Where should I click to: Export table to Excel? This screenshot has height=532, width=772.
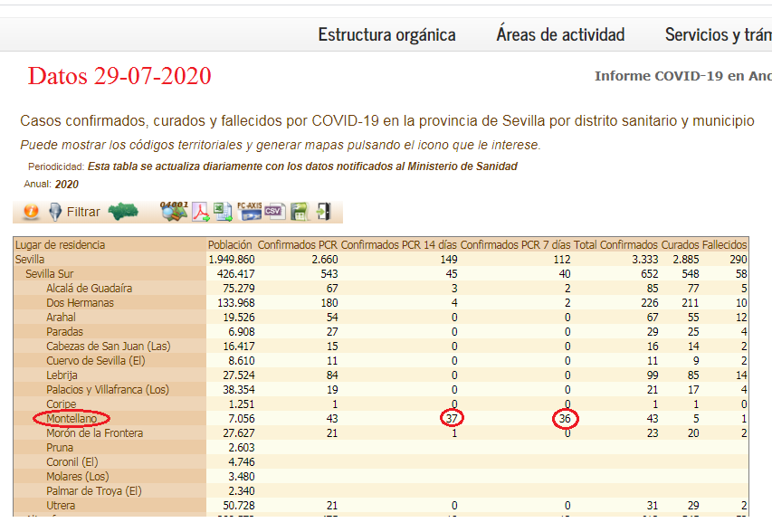(x=223, y=212)
